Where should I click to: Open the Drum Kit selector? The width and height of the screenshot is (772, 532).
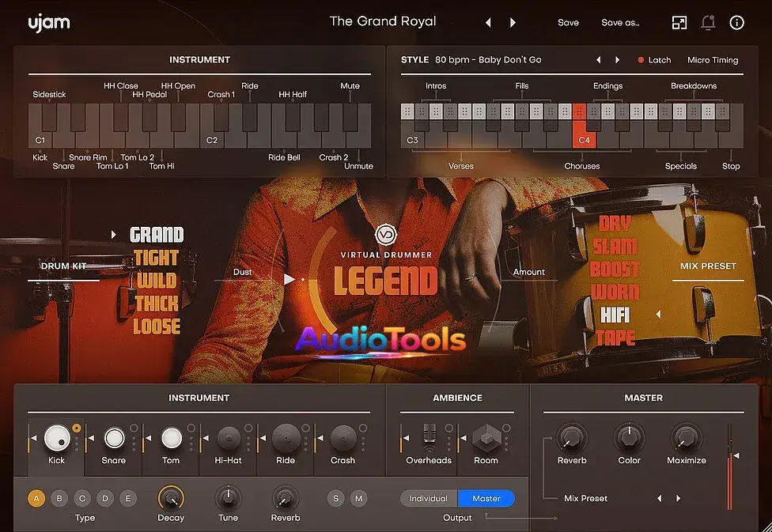63,266
